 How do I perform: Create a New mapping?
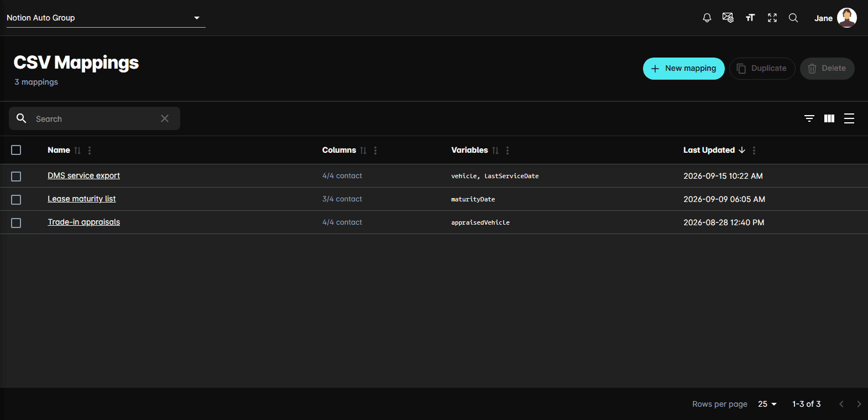tap(684, 69)
